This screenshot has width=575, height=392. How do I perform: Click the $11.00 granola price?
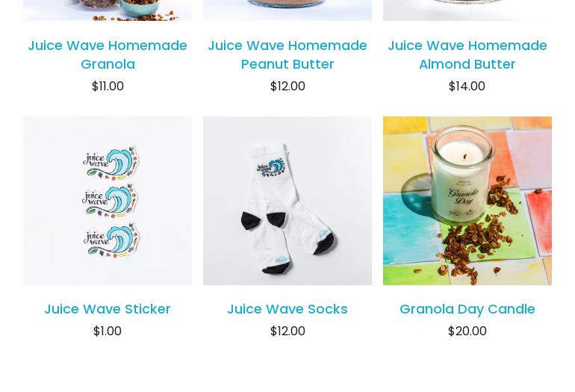(108, 86)
